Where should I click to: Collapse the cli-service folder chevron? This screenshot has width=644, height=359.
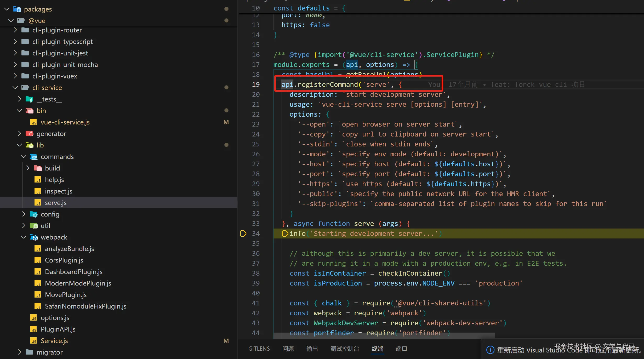15,88
